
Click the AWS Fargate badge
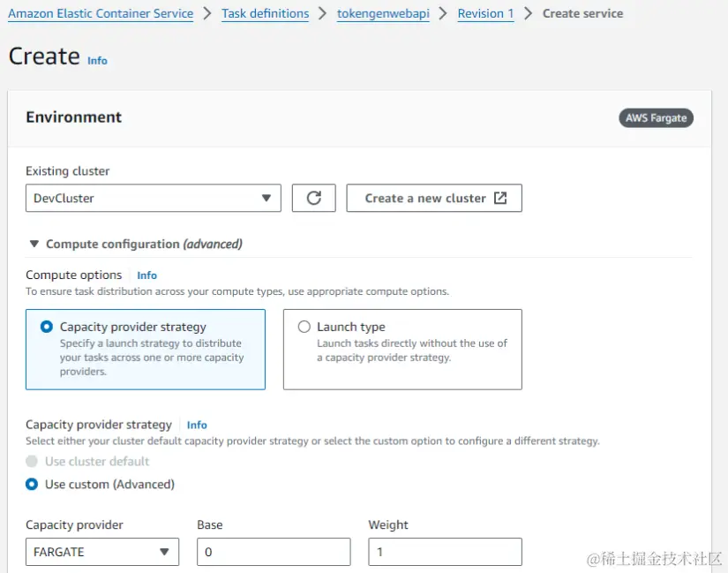[x=656, y=118]
